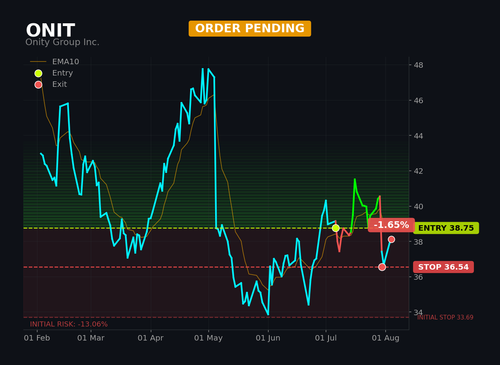Viewport: 500px width, 365px height.
Task: Click the 46 price axis label
Action: (418, 100)
